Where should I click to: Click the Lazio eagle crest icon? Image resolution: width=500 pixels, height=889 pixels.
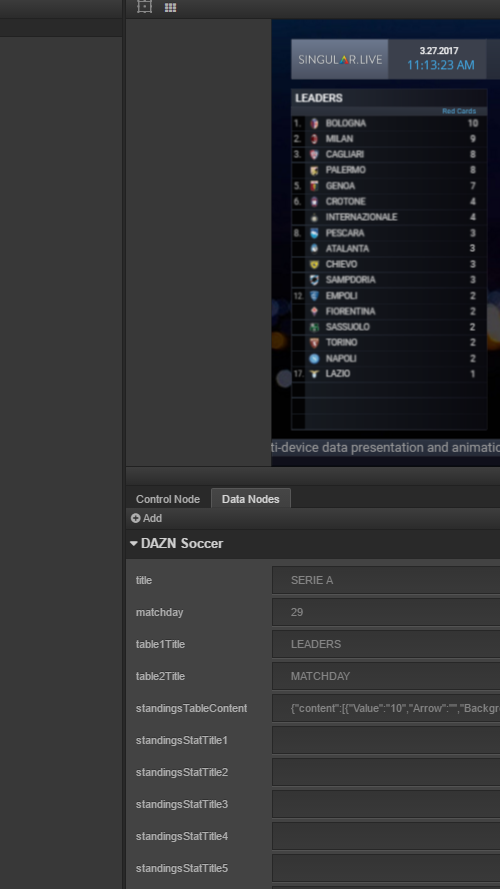tap(314, 374)
